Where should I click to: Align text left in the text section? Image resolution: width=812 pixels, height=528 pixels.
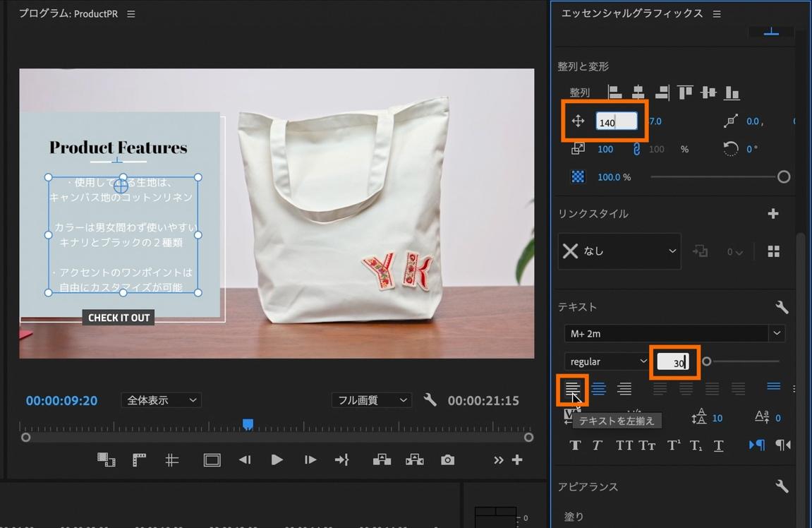tap(571, 388)
